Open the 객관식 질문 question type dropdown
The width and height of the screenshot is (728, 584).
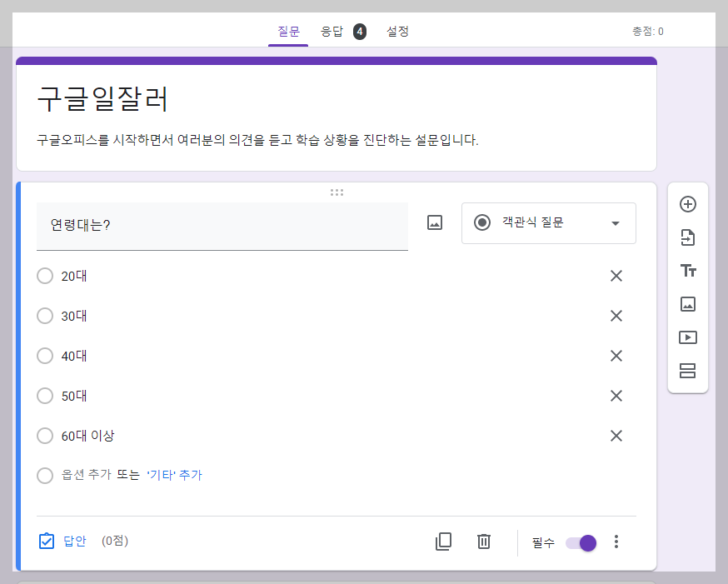[x=548, y=222]
